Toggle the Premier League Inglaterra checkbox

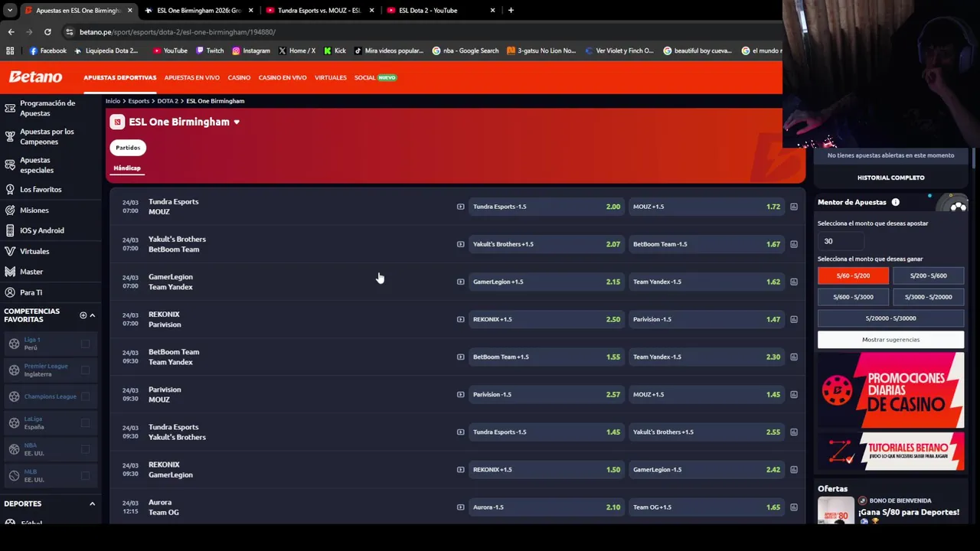click(85, 370)
